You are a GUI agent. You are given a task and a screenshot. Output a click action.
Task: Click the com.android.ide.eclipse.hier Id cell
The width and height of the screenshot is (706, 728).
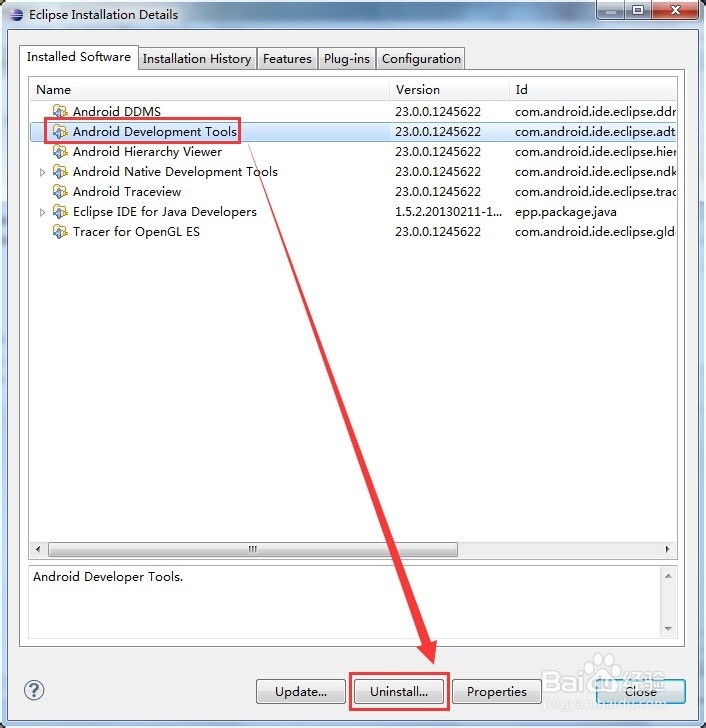595,152
